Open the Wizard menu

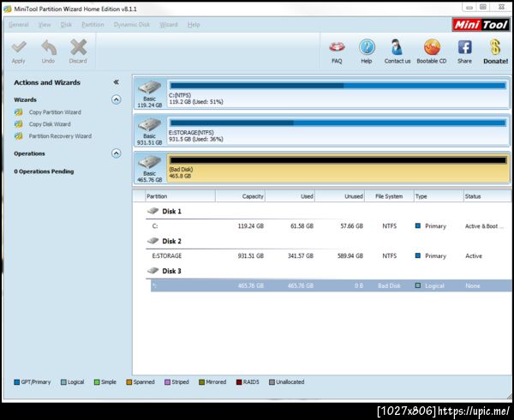point(169,25)
